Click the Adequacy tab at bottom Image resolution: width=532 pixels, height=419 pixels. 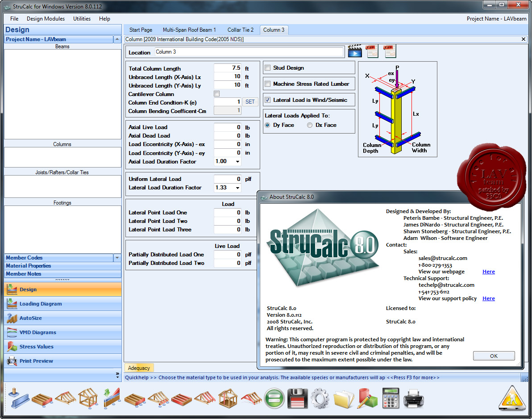pyautogui.click(x=139, y=368)
